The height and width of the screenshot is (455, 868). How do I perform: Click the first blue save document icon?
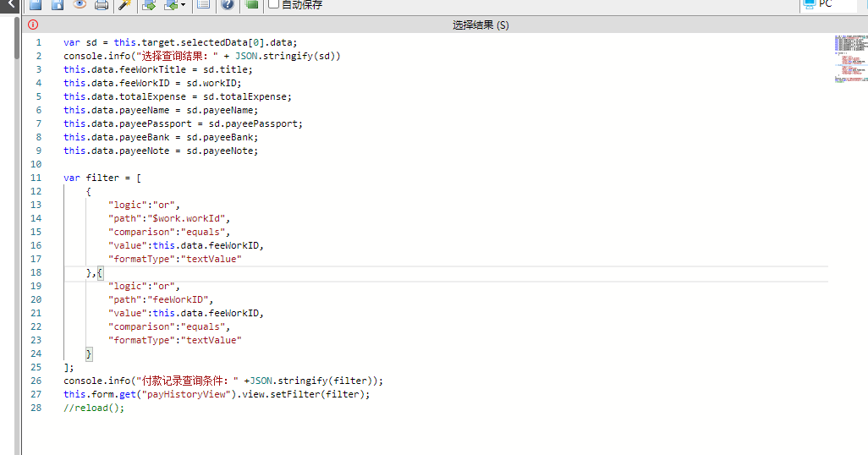(36, 5)
